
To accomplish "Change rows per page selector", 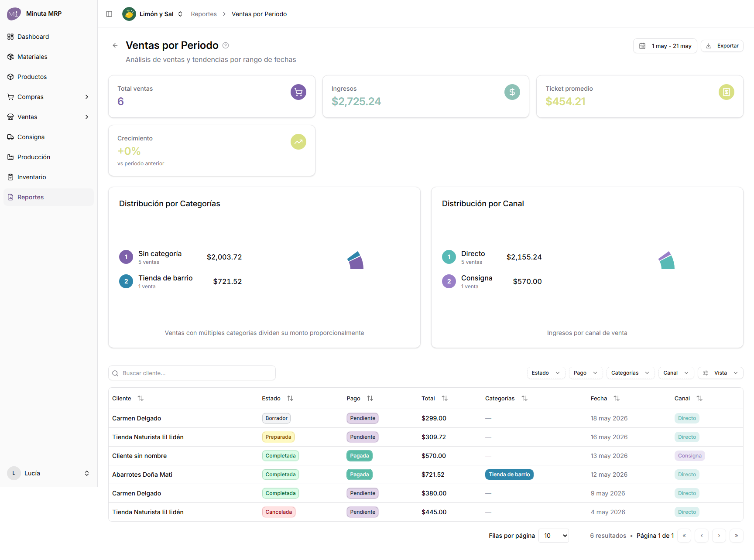I will [x=554, y=536].
